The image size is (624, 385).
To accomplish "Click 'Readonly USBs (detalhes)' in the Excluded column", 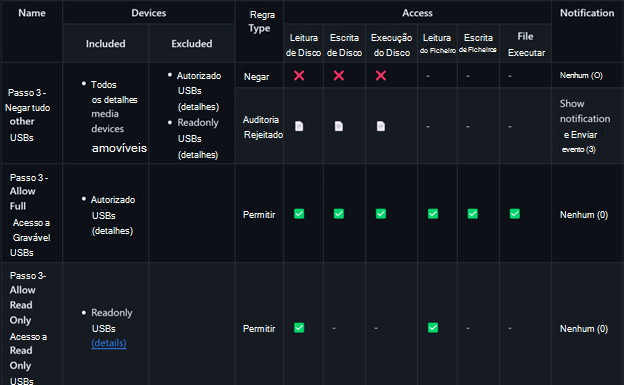I will tap(198, 139).
